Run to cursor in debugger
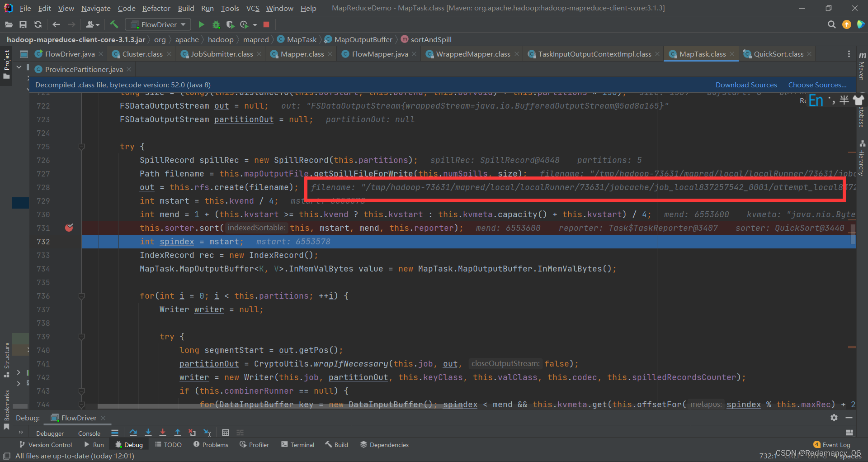Image resolution: width=868 pixels, height=462 pixels. 208,433
